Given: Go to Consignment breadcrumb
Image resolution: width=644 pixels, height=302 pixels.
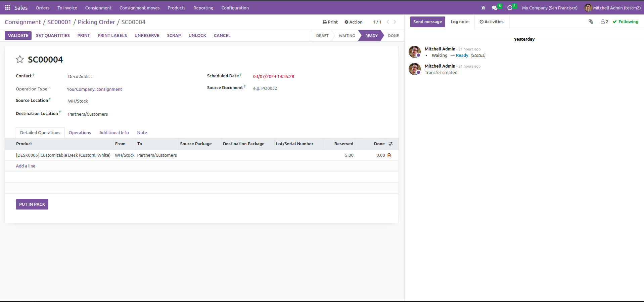Looking at the screenshot, I should coord(23,22).
